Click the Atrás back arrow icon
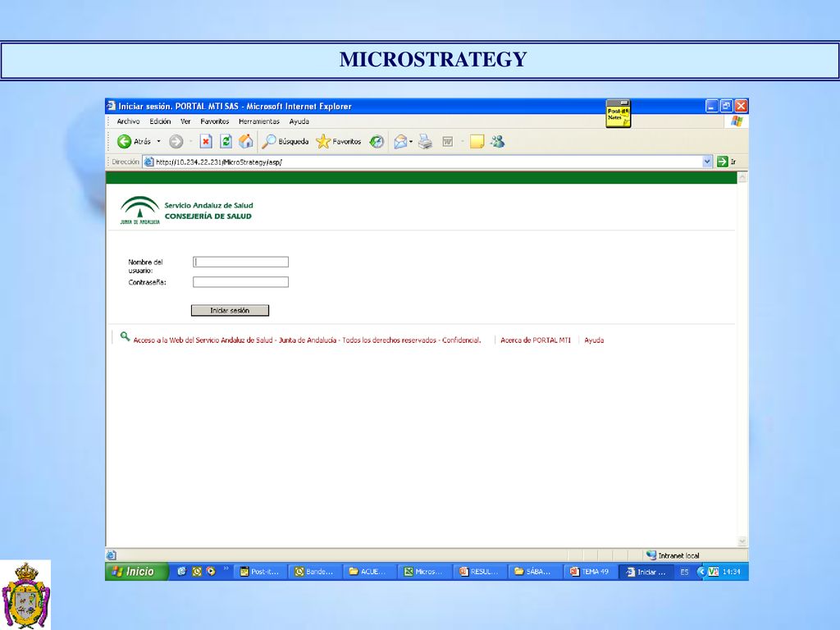This screenshot has height=630, width=840. pos(125,141)
